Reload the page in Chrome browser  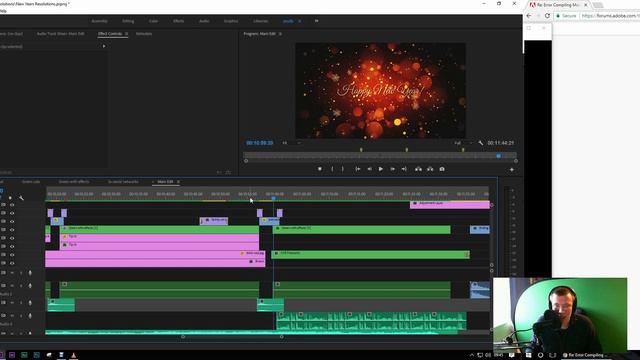547,16
